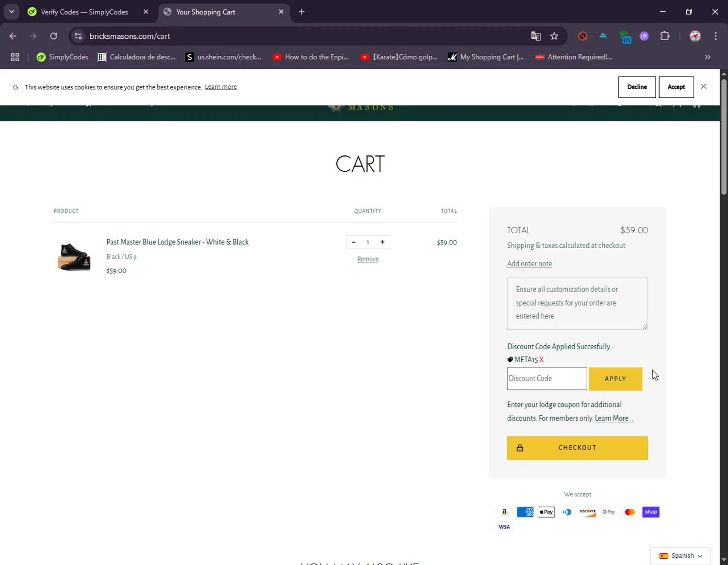Click the Visa payment icon
This screenshot has height=565, width=728.
click(x=504, y=527)
